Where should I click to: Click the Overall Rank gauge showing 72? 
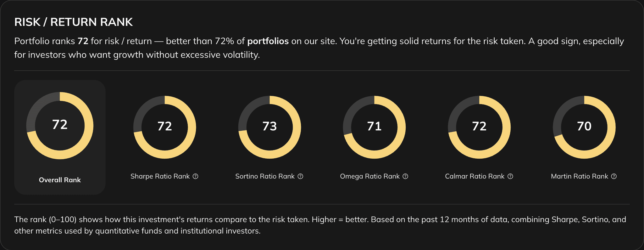(60, 126)
